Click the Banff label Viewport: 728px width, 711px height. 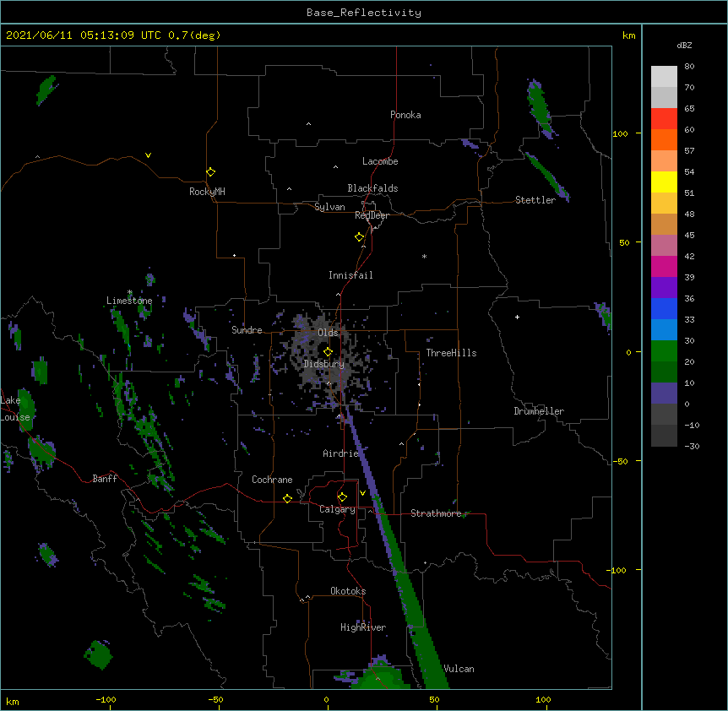105,479
